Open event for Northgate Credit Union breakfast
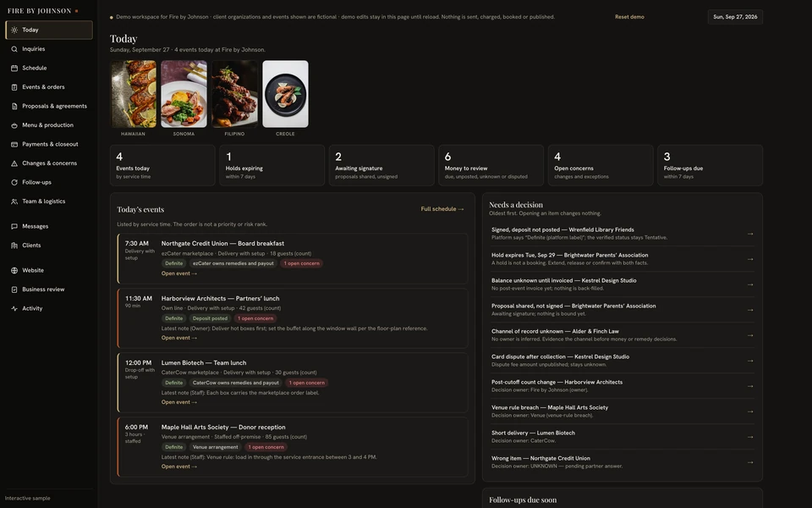 click(x=179, y=273)
